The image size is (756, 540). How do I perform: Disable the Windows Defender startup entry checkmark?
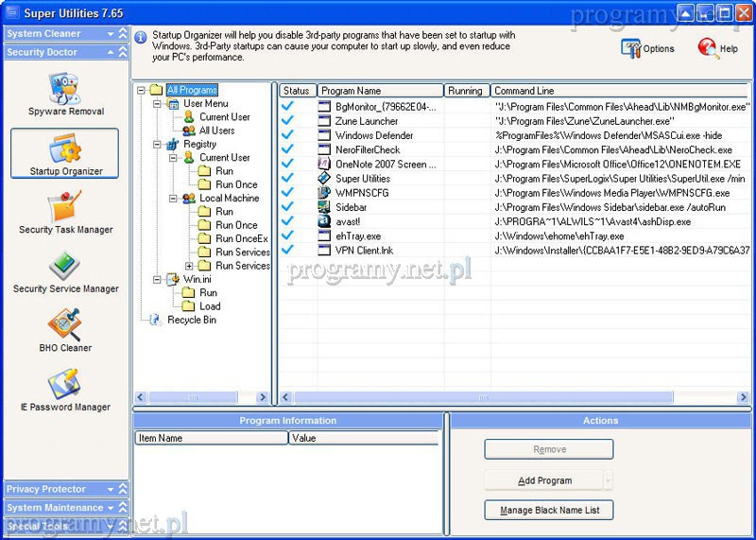(x=288, y=135)
